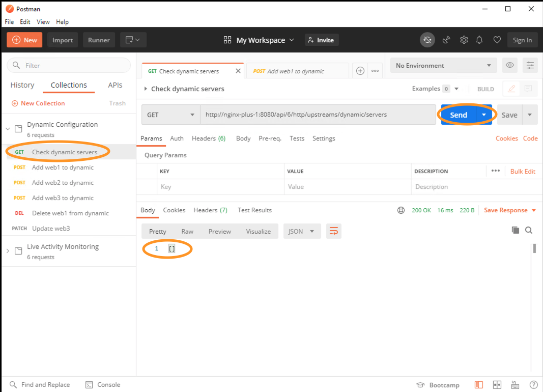Image resolution: width=543 pixels, height=392 pixels.
Task: Switch response view to Visualize
Action: pos(259,231)
